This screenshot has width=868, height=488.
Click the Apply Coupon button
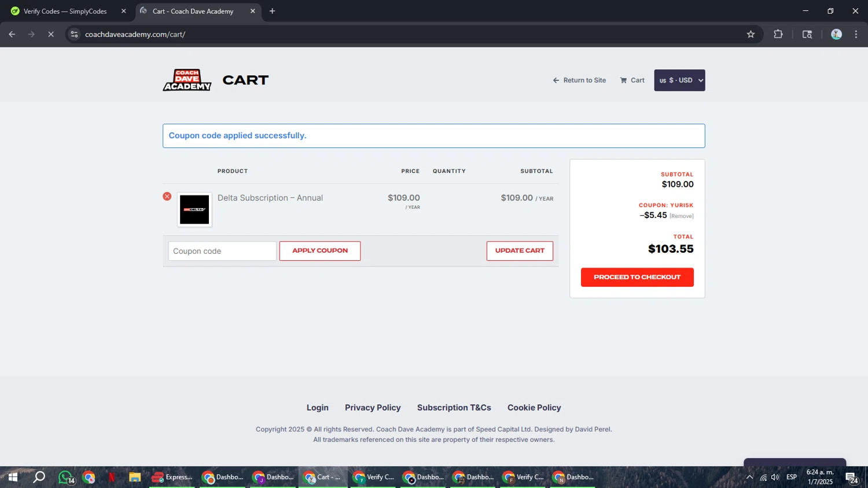click(320, 251)
